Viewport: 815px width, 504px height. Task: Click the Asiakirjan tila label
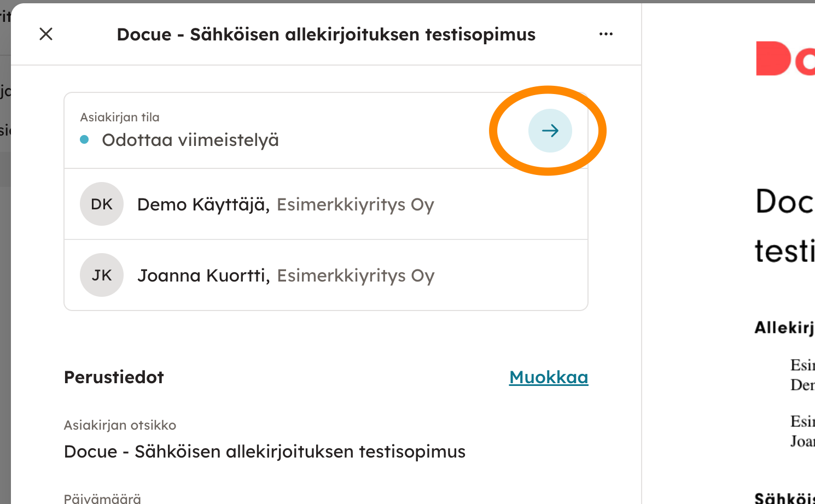tap(120, 117)
